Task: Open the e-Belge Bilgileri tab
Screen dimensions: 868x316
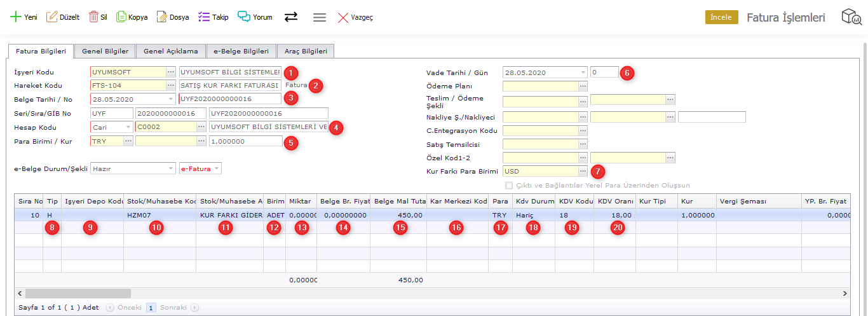Action: [x=241, y=51]
